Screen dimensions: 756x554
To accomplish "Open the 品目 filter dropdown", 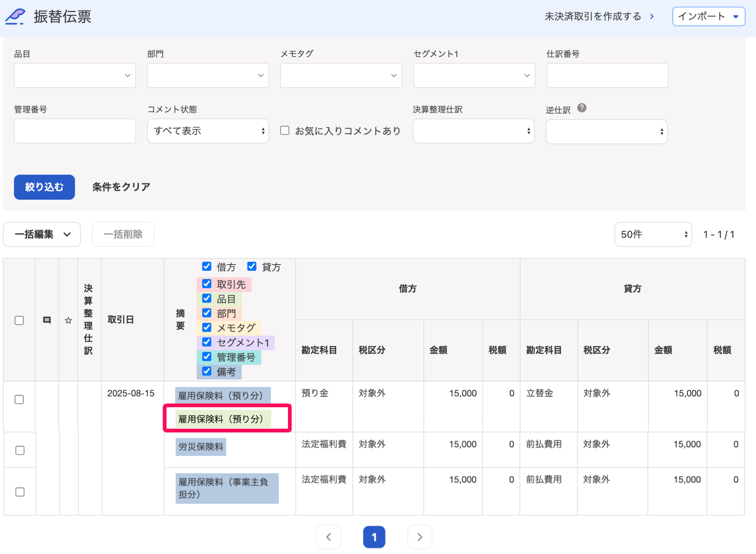I will click(x=75, y=75).
